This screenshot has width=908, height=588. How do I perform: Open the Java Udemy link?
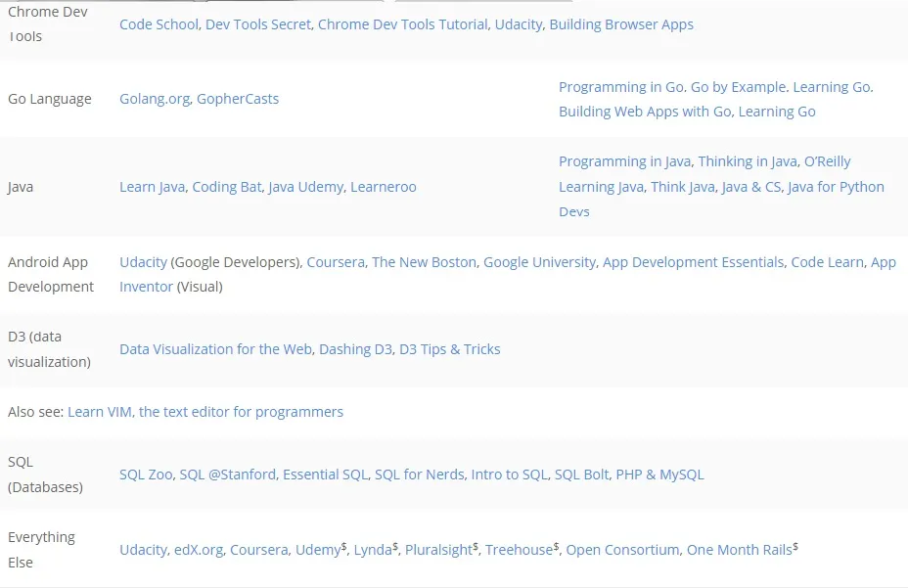tap(305, 187)
